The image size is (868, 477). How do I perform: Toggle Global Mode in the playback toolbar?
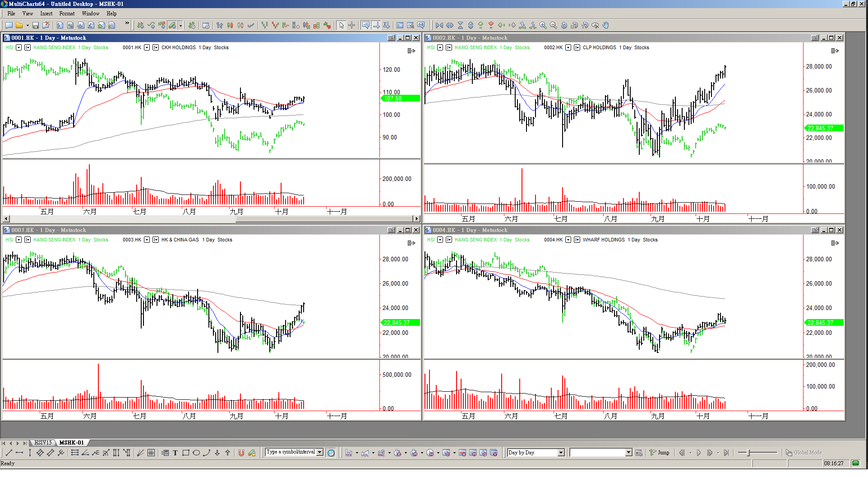803,453
